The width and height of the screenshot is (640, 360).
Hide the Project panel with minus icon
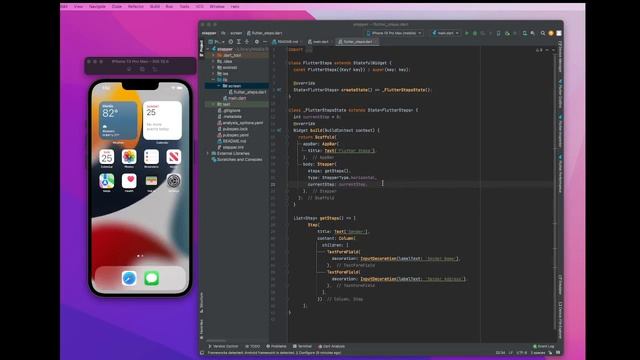[265, 42]
